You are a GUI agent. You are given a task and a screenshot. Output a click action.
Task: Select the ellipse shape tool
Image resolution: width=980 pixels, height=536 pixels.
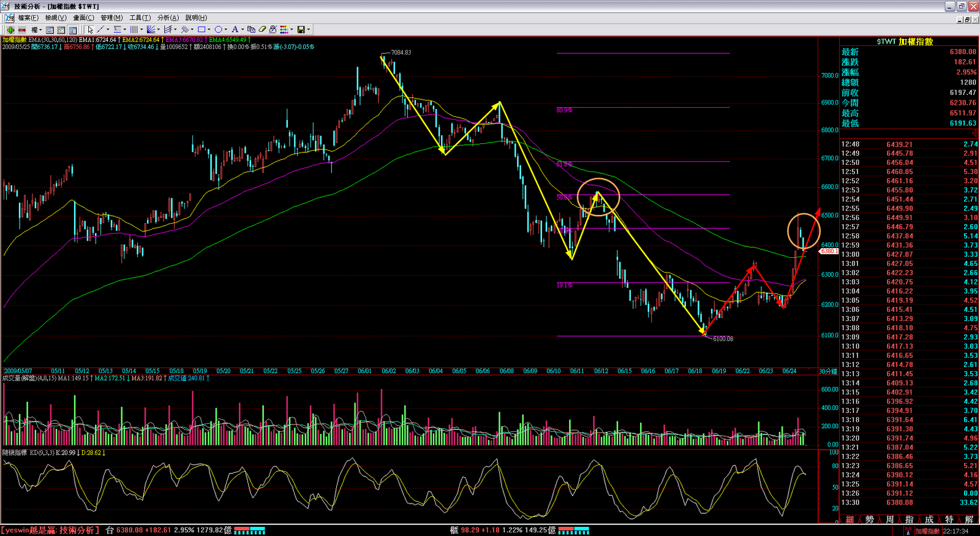pyautogui.click(x=218, y=29)
